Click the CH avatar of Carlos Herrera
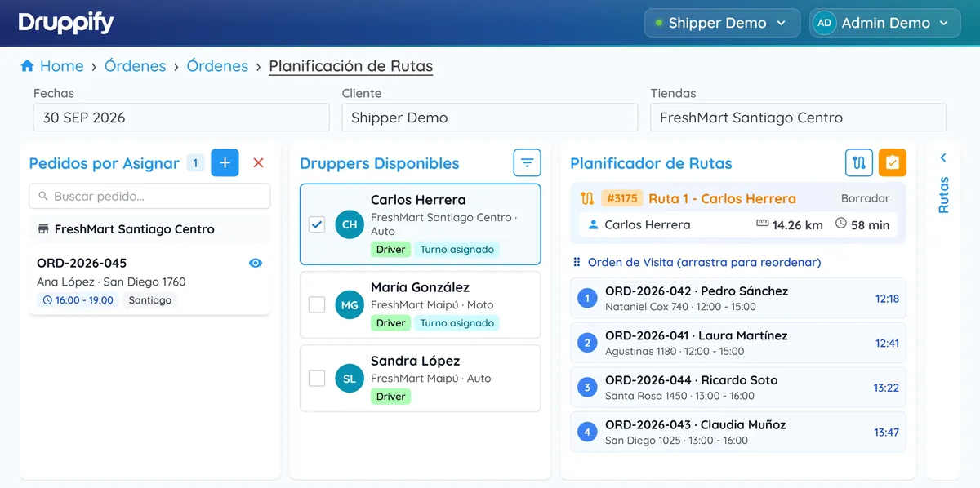Image resolution: width=980 pixels, height=488 pixels. click(x=349, y=224)
